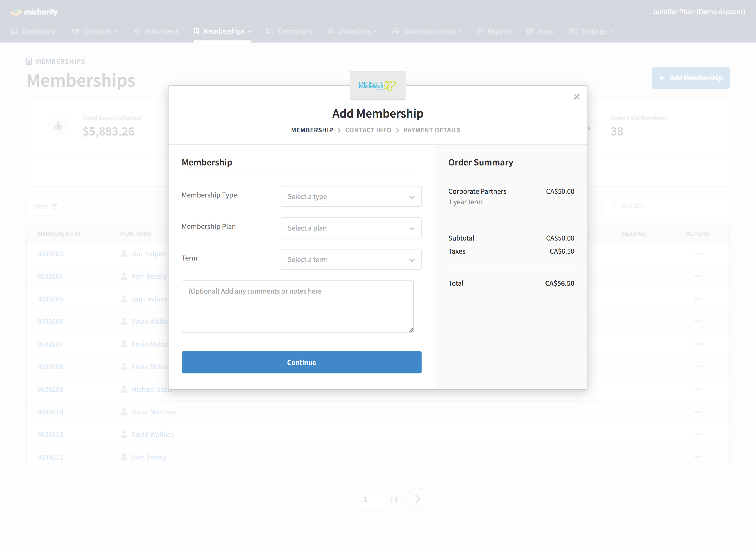Close the Add Membership dialog

click(x=576, y=97)
